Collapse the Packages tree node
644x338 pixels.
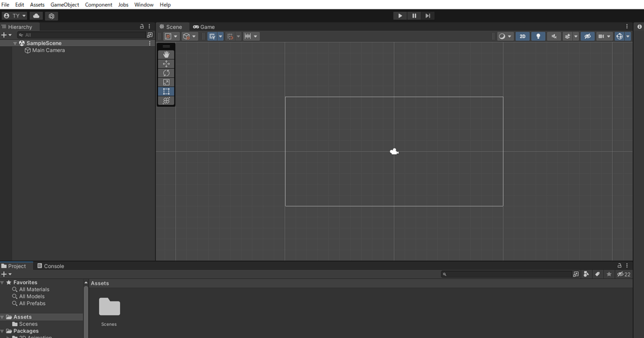[x=2, y=331]
